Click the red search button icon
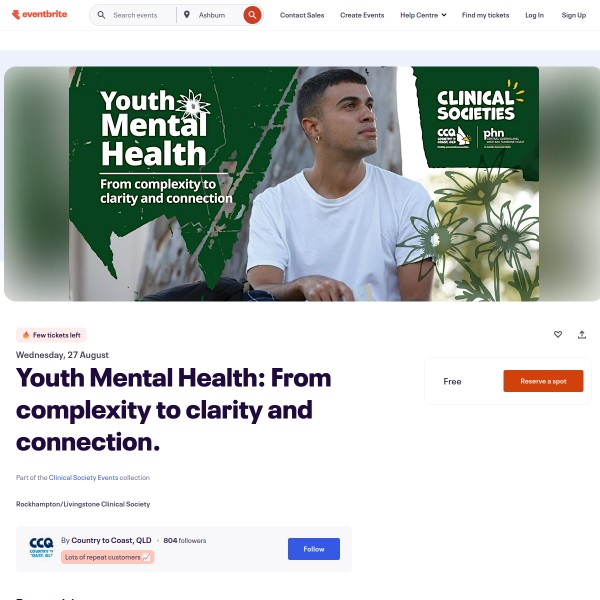The height and width of the screenshot is (600, 600). (252, 15)
